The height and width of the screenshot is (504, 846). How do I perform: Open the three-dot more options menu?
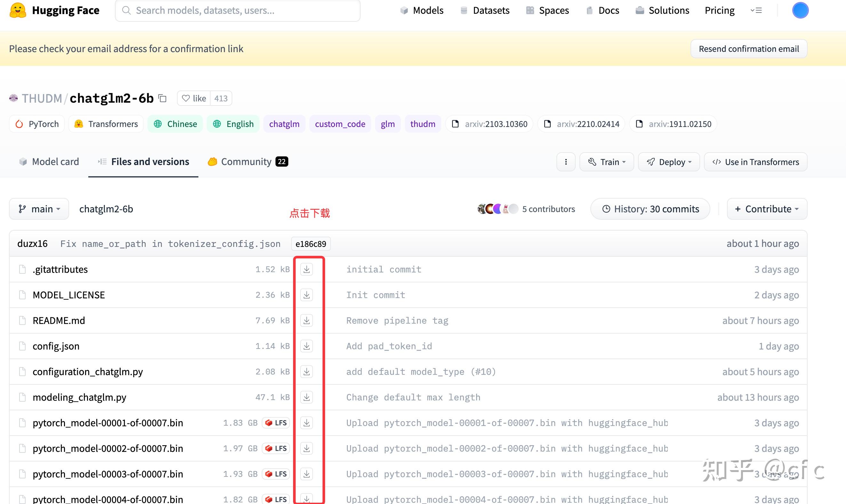point(566,162)
